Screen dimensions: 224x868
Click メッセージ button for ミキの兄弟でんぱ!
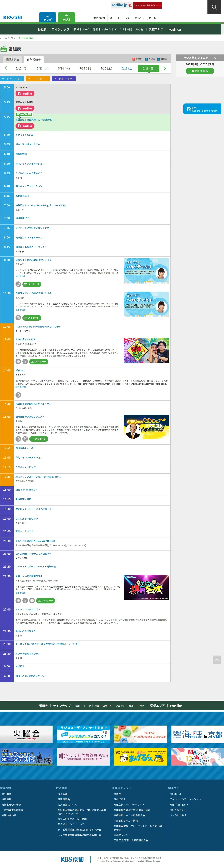[x=38, y=361]
